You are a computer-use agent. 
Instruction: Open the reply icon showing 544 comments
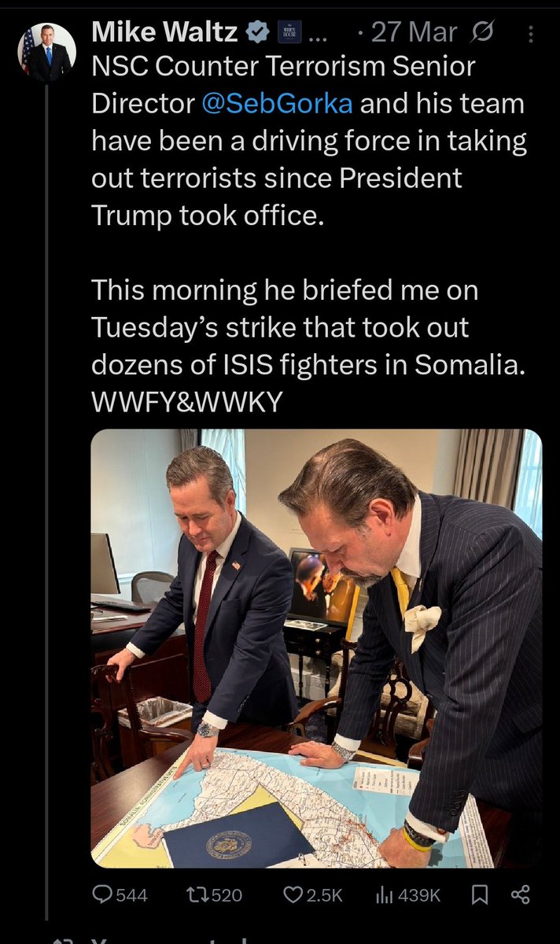(x=103, y=894)
